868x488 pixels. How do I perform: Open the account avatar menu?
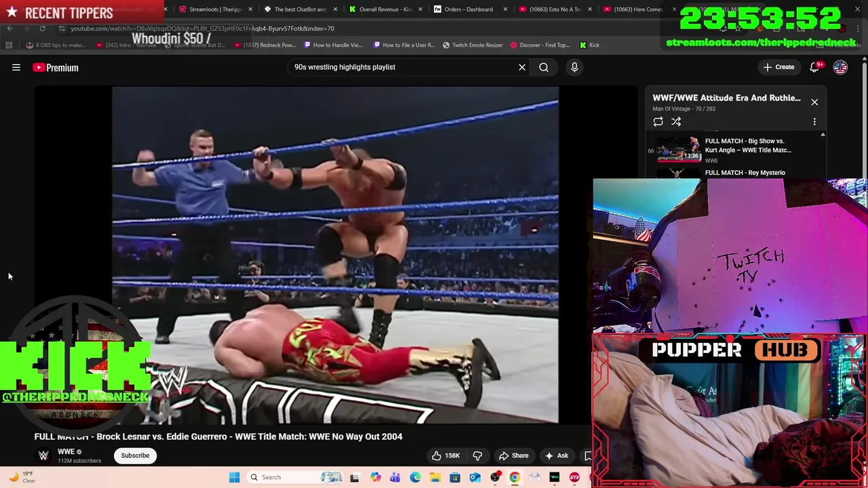pos(840,67)
